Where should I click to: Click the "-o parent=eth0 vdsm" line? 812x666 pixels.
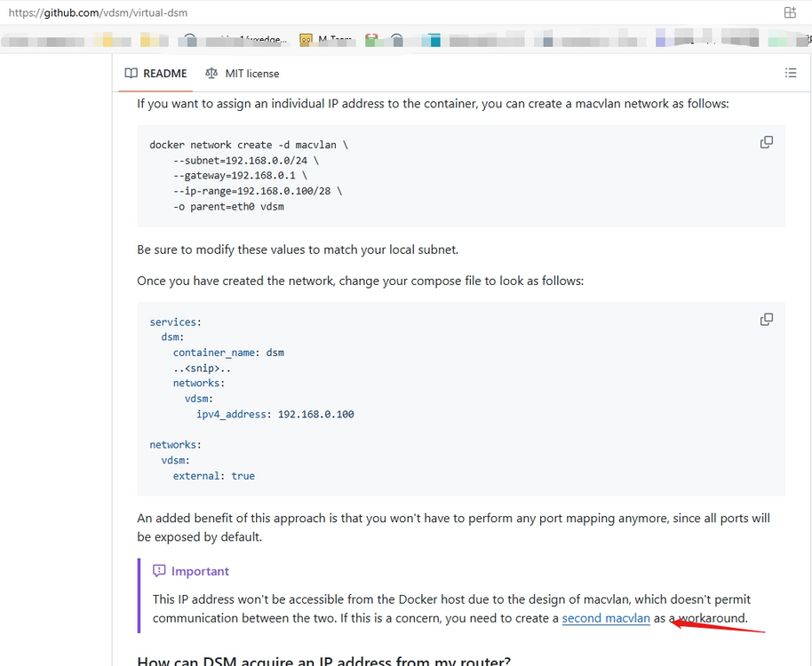click(228, 207)
